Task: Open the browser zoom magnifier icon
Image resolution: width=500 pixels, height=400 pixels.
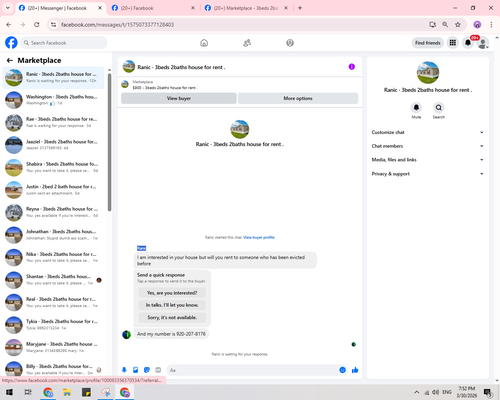Action: pos(445,25)
